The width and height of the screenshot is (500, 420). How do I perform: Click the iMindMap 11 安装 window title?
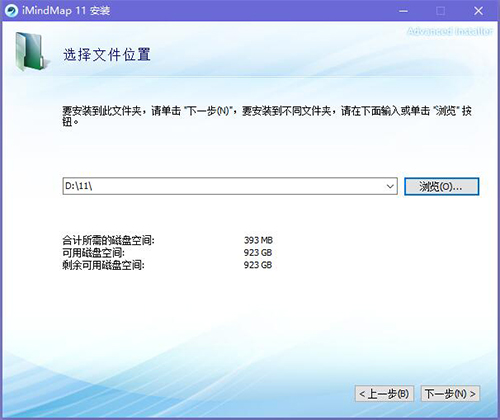[x=66, y=11]
